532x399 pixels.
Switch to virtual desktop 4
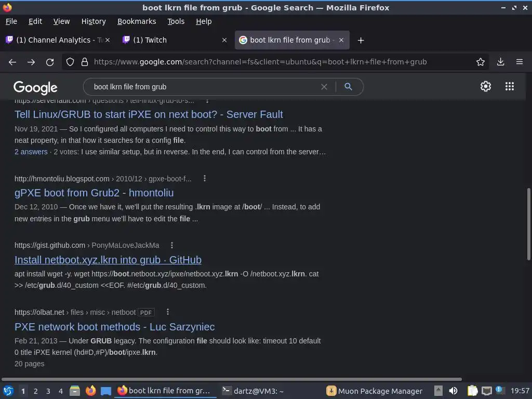pyautogui.click(x=61, y=391)
